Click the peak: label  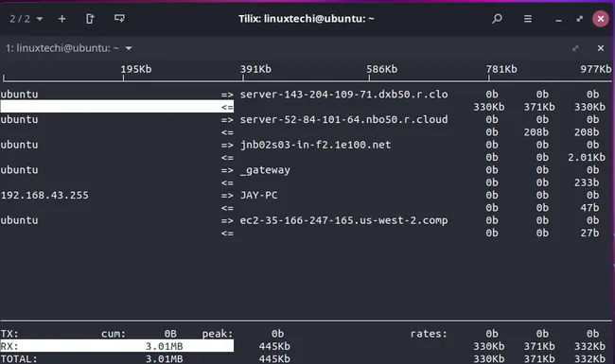[x=218, y=334]
